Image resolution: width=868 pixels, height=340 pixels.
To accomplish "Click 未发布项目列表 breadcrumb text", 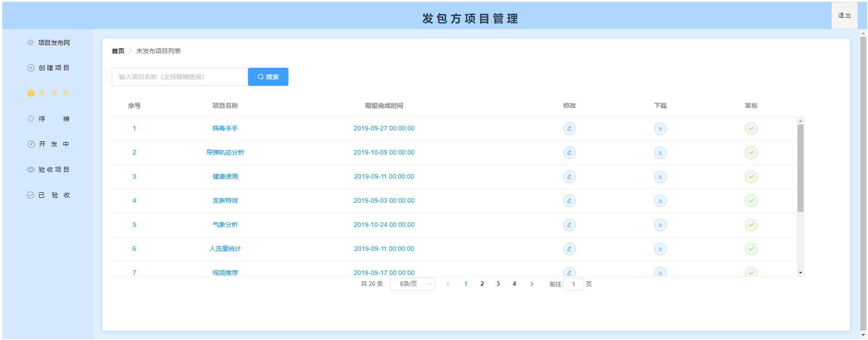I will pyautogui.click(x=159, y=51).
